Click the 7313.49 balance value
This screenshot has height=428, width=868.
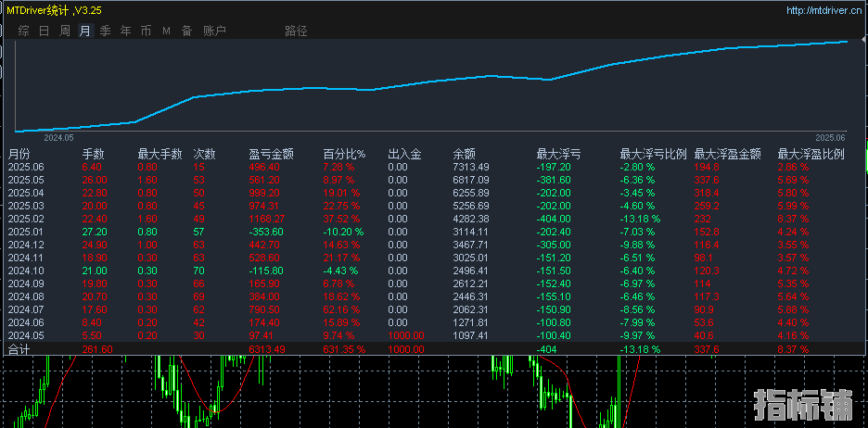click(x=471, y=167)
